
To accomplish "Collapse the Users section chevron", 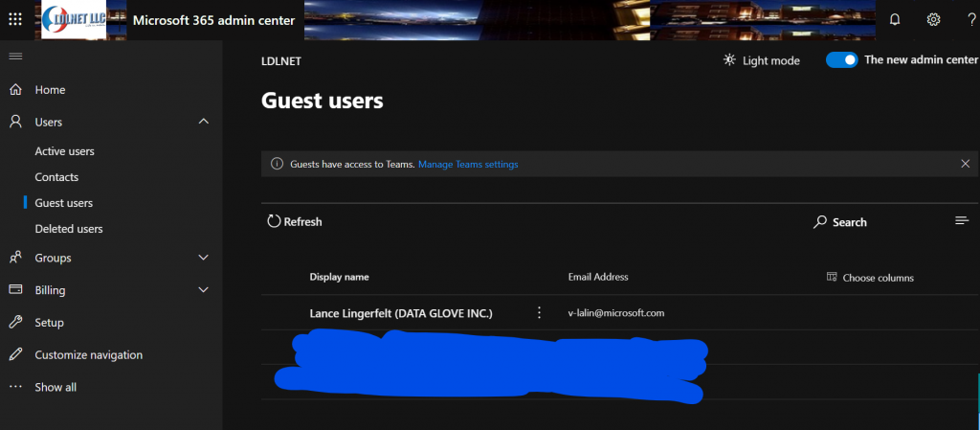I will [x=204, y=122].
